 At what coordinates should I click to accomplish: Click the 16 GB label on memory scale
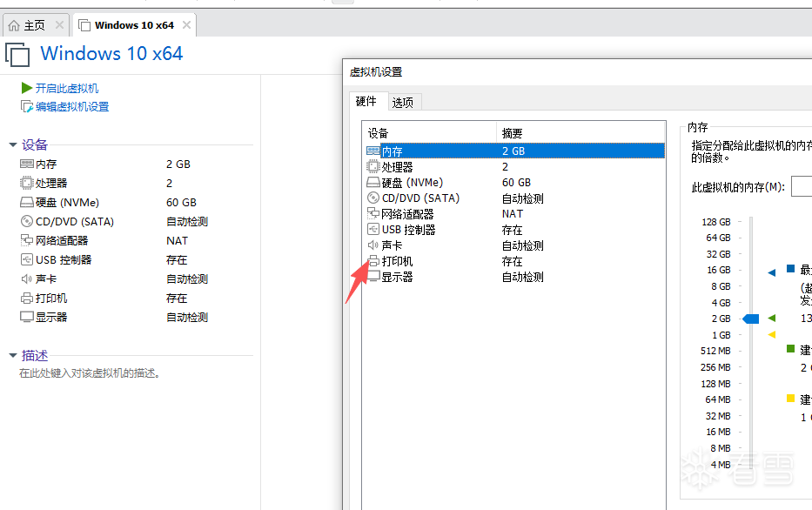coord(719,270)
